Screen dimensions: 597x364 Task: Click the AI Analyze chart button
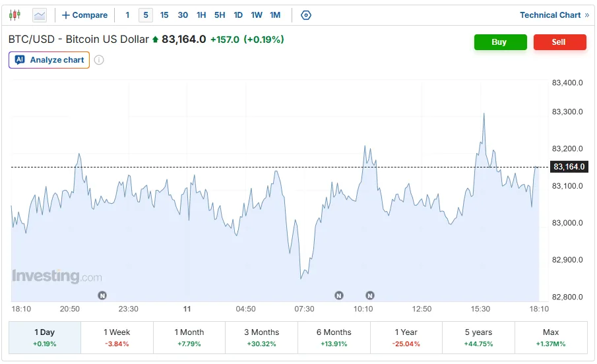tap(49, 60)
